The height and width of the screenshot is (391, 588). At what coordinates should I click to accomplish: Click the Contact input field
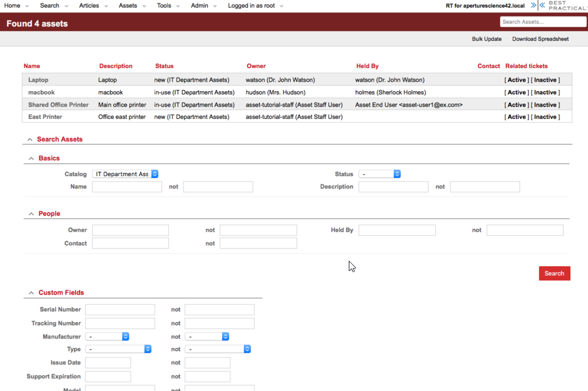(x=130, y=244)
